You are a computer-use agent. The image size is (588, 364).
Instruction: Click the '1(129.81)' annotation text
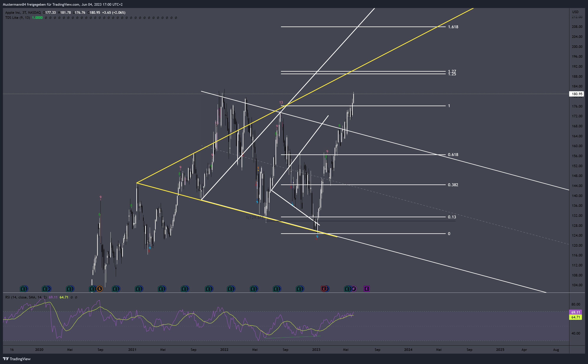[254, 218]
